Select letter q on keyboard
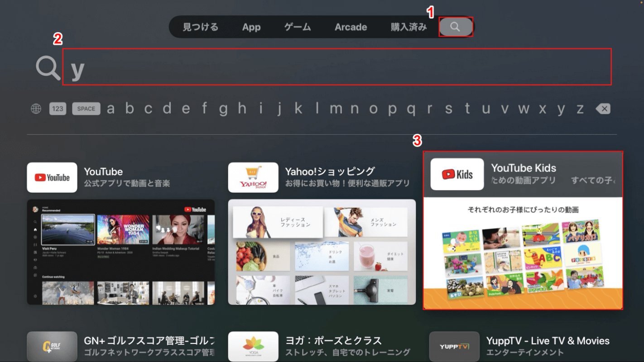Image resolution: width=644 pixels, height=362 pixels. click(x=411, y=110)
